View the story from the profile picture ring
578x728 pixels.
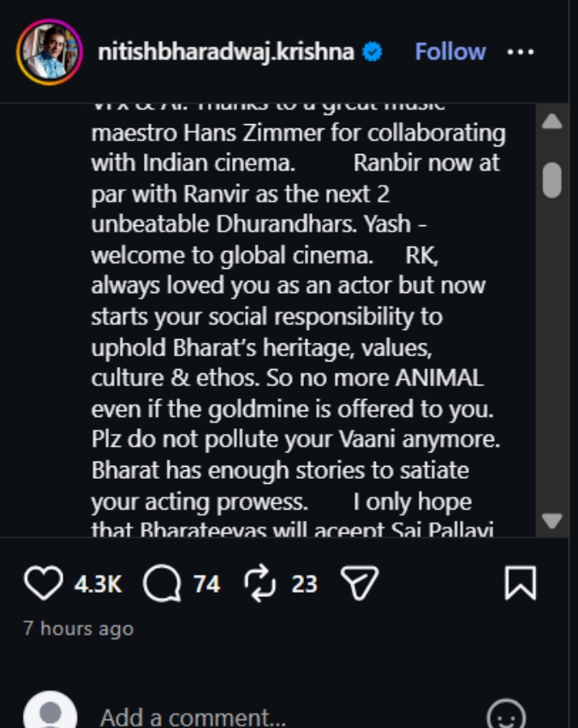point(50,52)
